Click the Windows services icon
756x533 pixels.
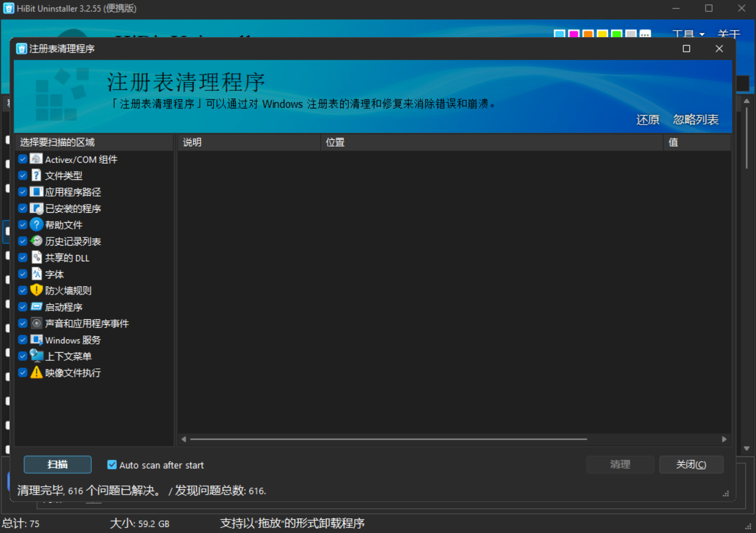pyautogui.click(x=36, y=340)
